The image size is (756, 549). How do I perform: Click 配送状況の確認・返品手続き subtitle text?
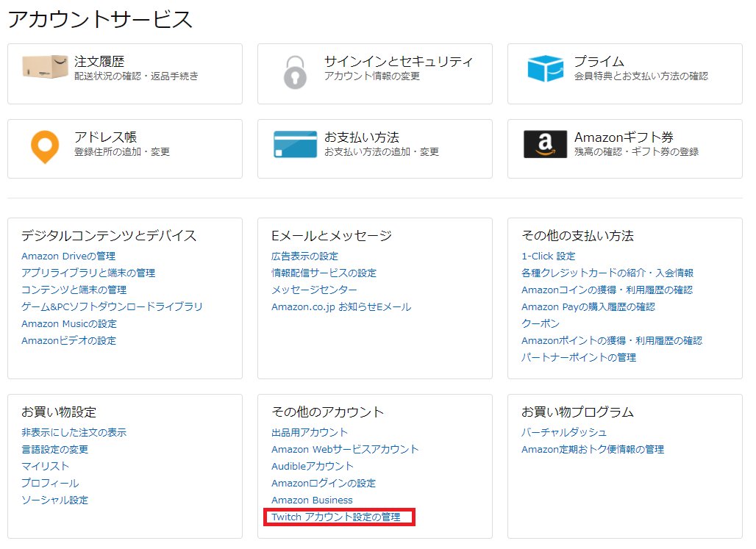[136, 76]
